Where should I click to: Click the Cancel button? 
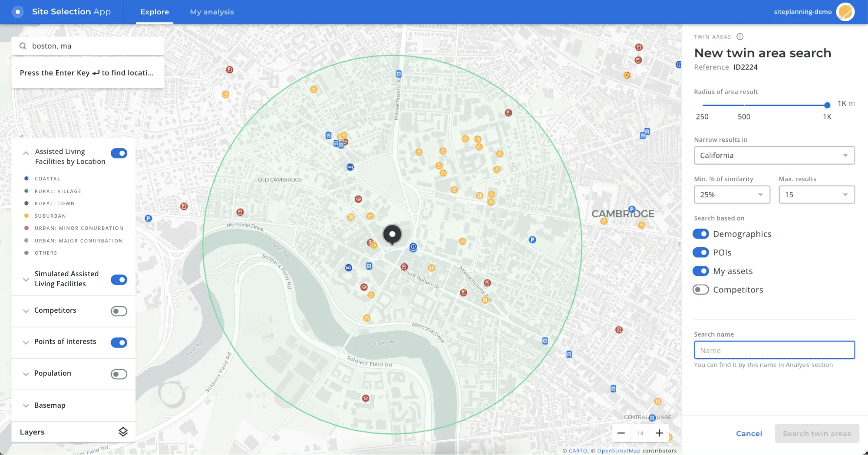[749, 433]
